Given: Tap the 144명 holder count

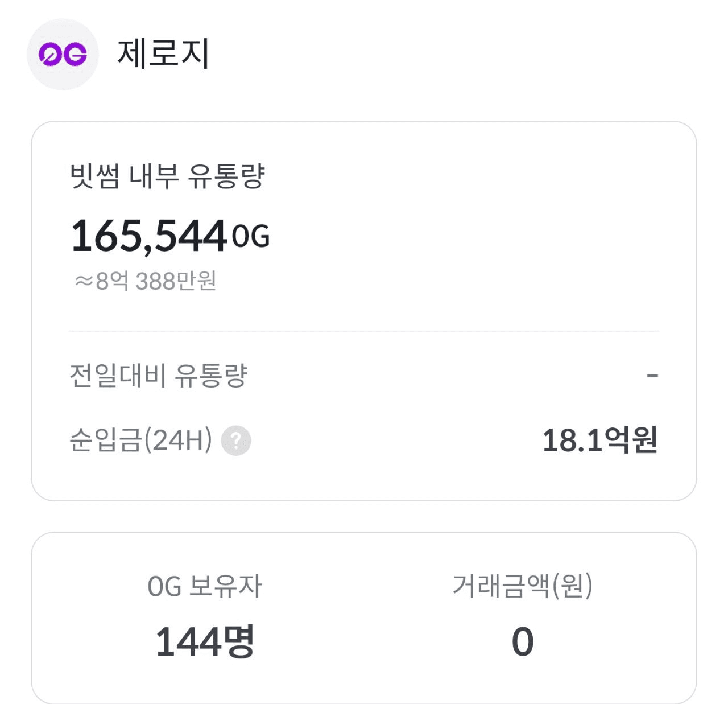Looking at the screenshot, I should [x=205, y=641].
